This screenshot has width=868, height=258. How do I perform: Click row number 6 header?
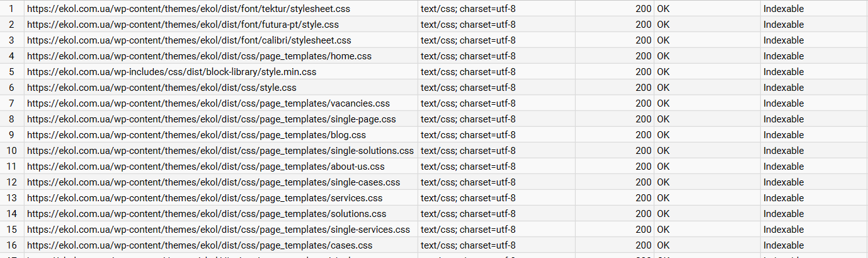point(11,88)
